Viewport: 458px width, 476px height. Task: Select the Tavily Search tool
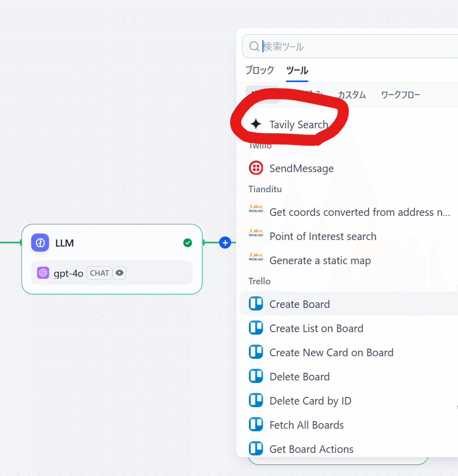pyautogui.click(x=299, y=124)
